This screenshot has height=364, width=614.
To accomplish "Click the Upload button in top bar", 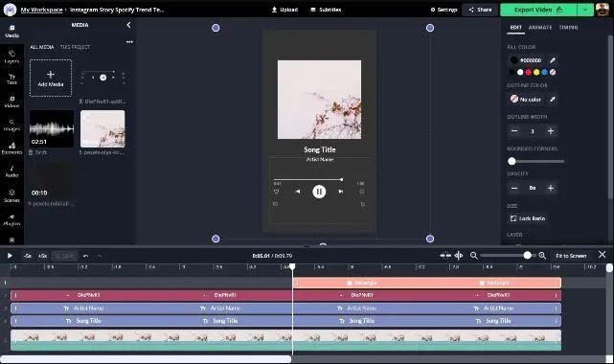I will pyautogui.click(x=284, y=10).
